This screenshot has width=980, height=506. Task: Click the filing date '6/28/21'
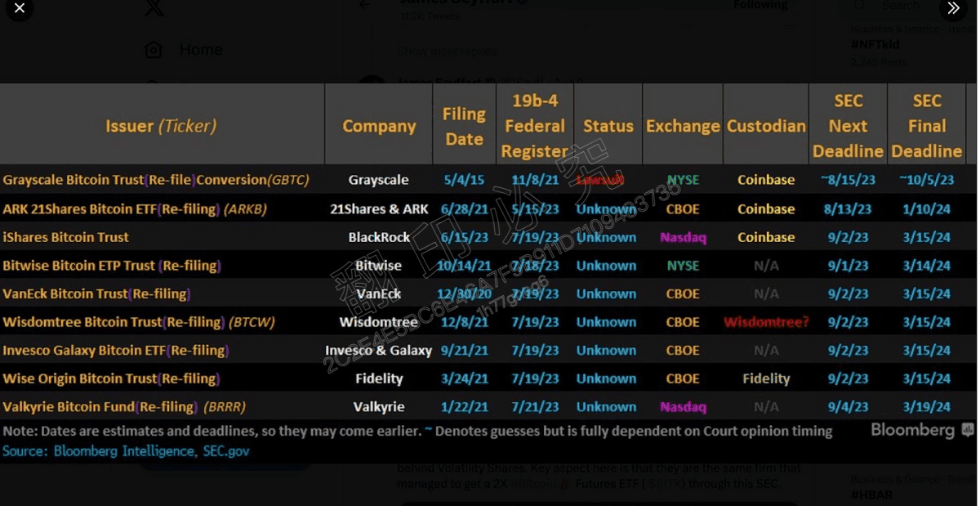coord(464,208)
